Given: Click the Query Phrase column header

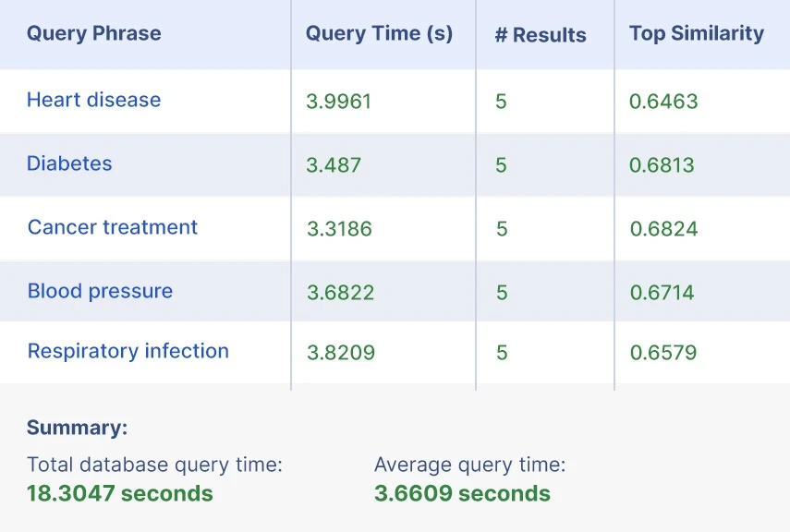Looking at the screenshot, I should tap(93, 34).
